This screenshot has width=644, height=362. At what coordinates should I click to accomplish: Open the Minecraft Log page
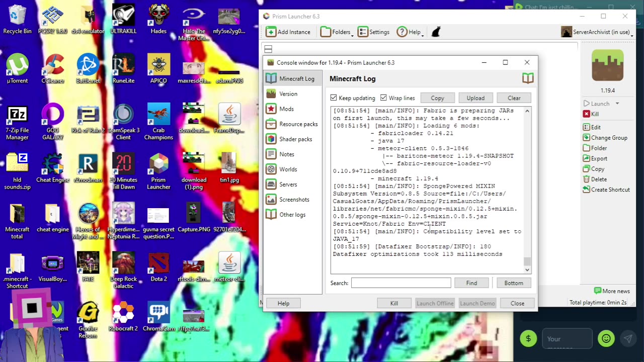(x=292, y=79)
